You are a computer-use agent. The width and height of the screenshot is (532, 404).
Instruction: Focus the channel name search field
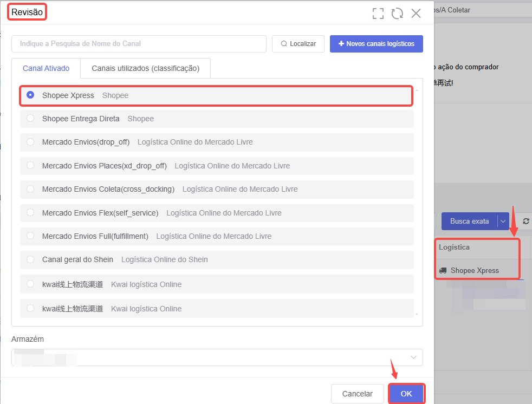[139, 44]
